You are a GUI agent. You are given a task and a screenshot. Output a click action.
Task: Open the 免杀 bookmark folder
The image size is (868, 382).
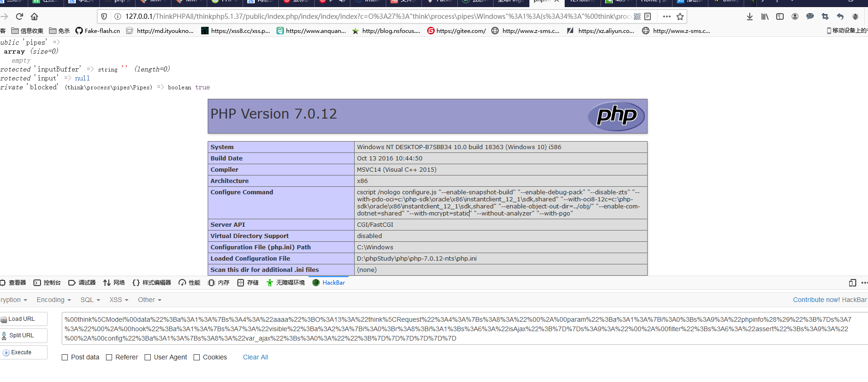[x=59, y=31]
